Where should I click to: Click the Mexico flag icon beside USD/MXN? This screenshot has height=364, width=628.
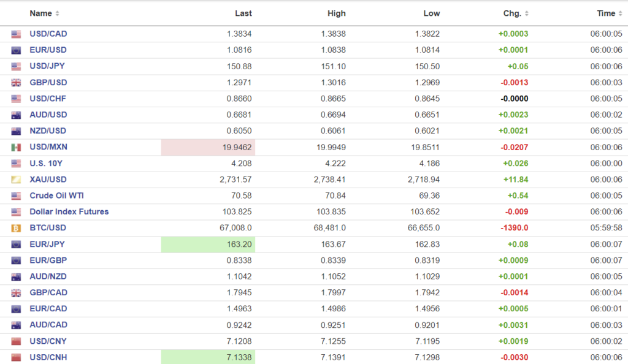(16, 148)
